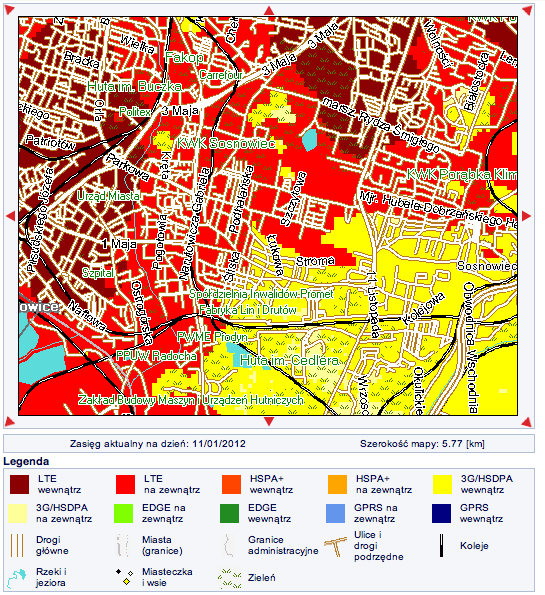Click the HSPA+ na zewnątrz orange swatch
Screen dimensions: 545x595
tap(337, 485)
